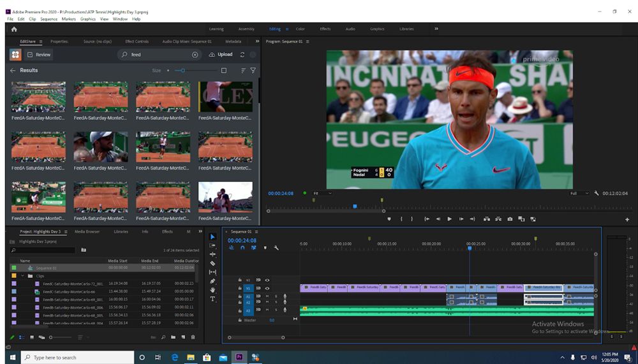Open the Full playback resolution dropdown

[x=579, y=193]
